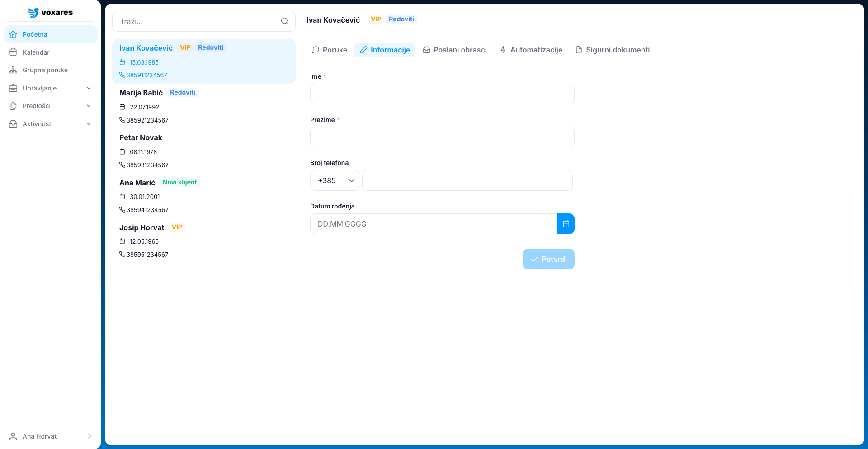Open the +385 country code dropdown
Image resolution: width=868 pixels, height=449 pixels.
[x=335, y=180]
